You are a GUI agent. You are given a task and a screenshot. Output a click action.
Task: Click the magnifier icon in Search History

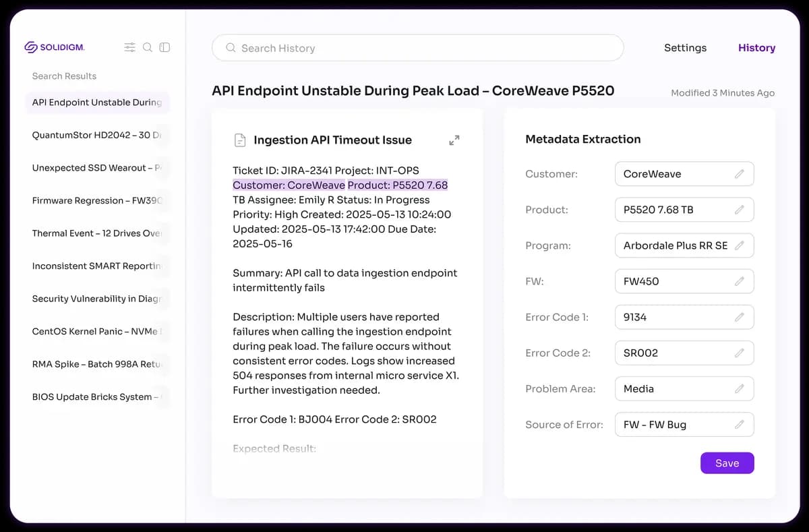tap(231, 48)
